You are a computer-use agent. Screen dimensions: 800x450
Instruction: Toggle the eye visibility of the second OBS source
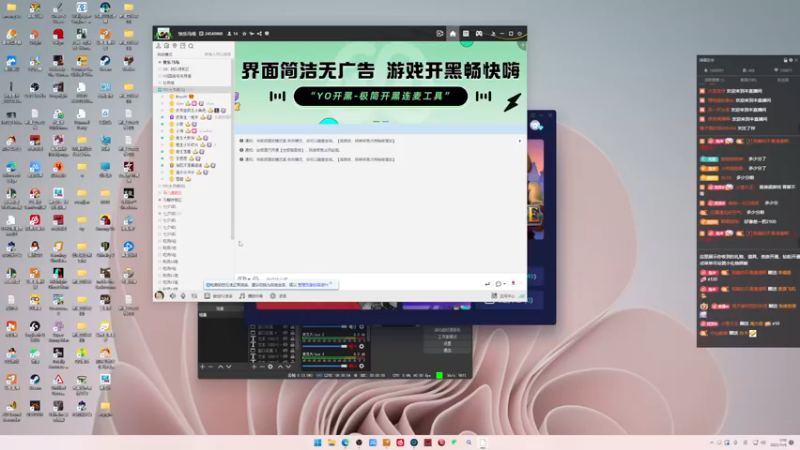[x=285, y=333]
